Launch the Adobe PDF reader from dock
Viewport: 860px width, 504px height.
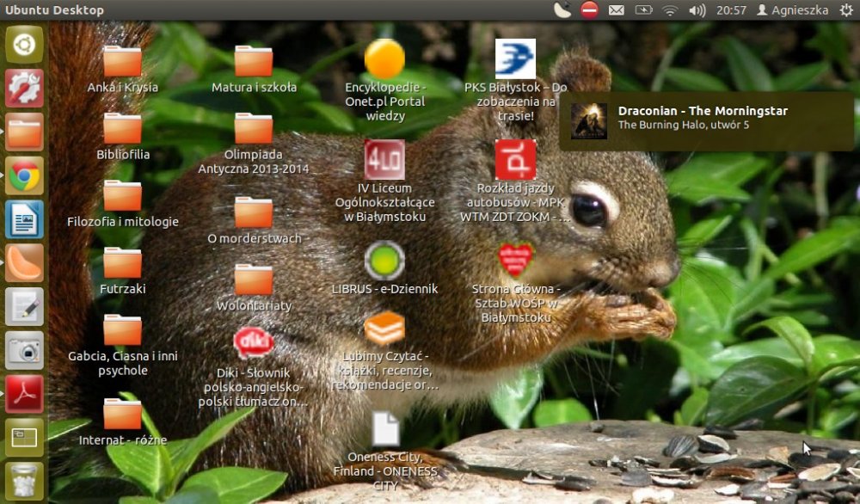tap(24, 394)
